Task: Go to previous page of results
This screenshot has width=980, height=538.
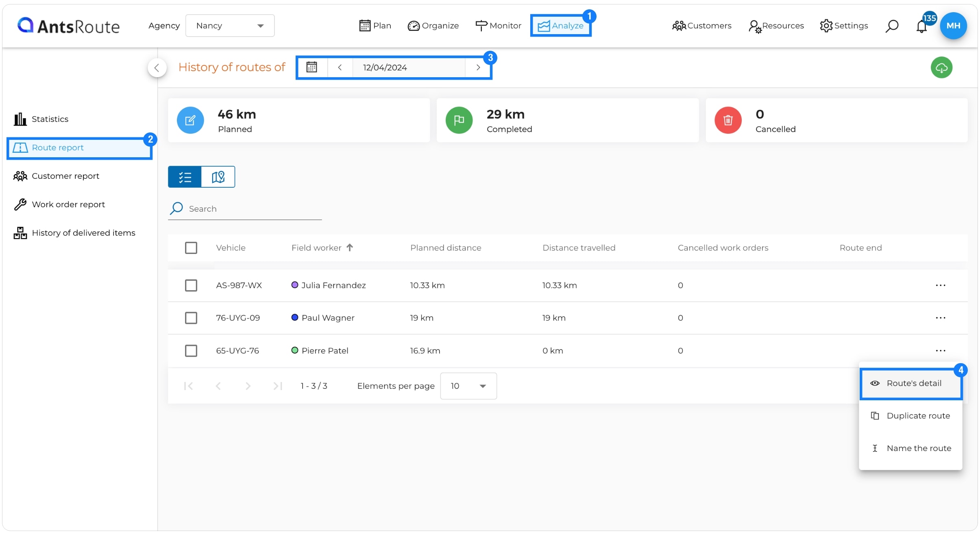Action: point(218,386)
